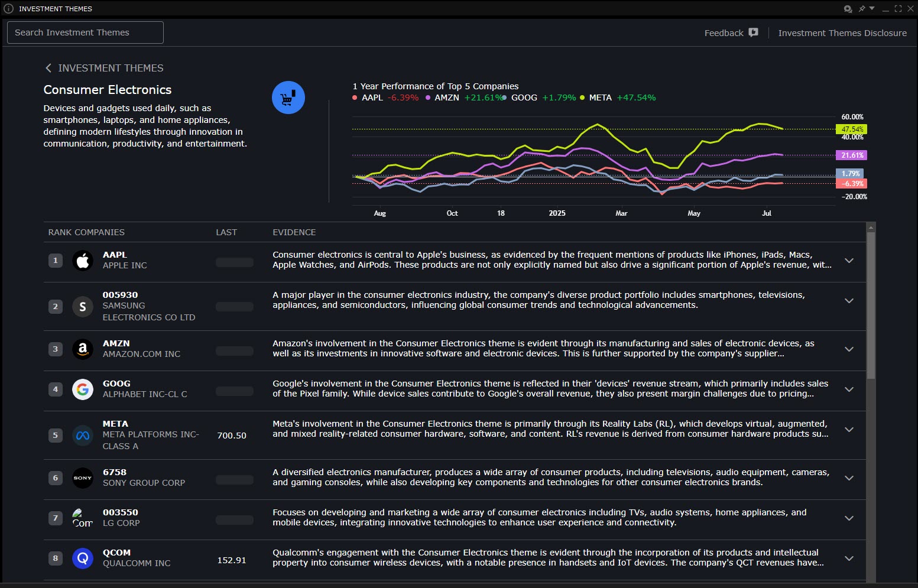Screen dimensions: 918x588
Task: Click META last price 700.50
Action: 232,436
